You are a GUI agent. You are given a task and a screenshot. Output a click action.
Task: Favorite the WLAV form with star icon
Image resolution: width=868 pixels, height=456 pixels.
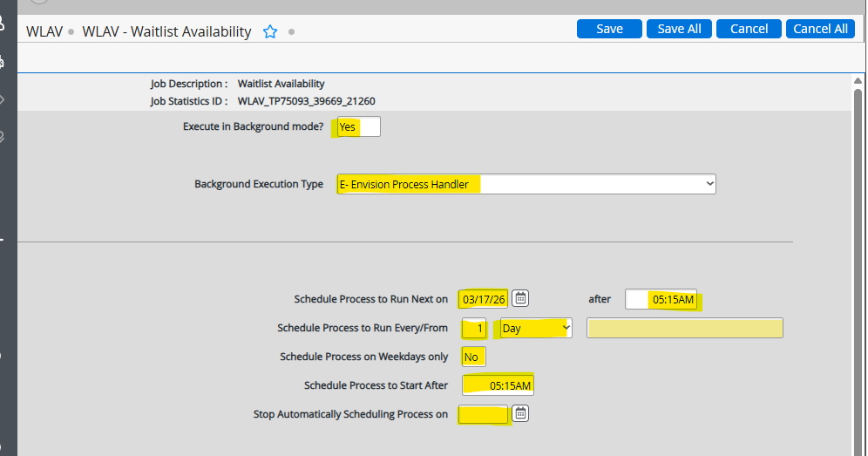(x=270, y=31)
